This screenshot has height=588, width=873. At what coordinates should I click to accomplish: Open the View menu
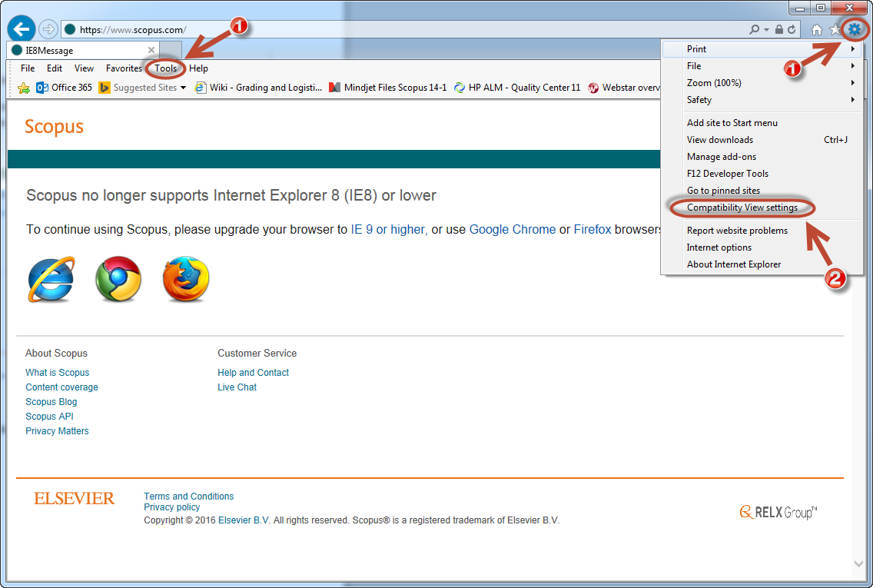pos(84,68)
